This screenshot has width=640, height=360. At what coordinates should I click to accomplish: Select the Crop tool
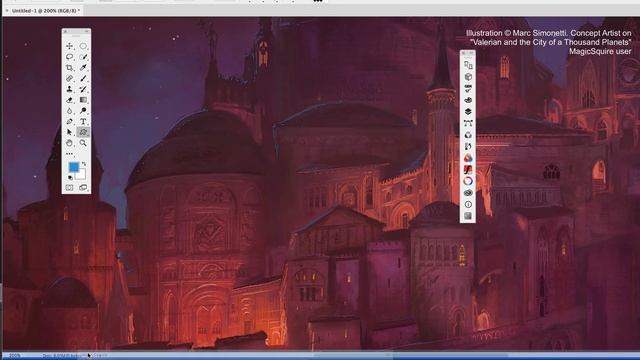coord(69,67)
